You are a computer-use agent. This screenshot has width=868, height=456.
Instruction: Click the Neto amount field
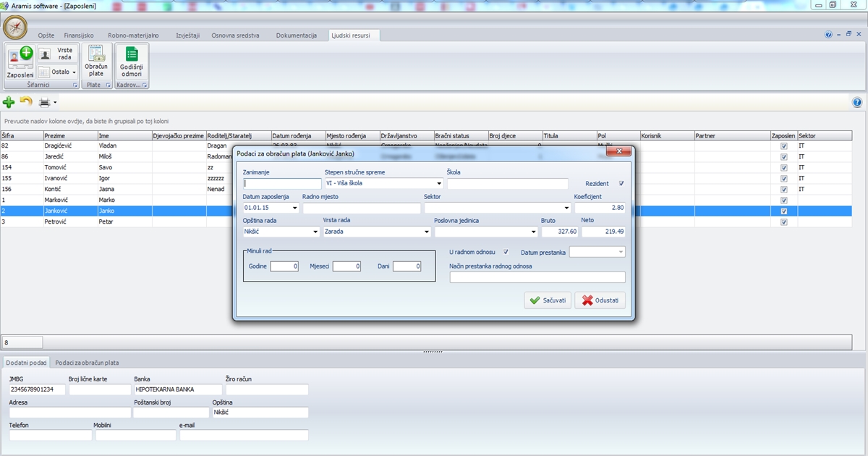603,232
